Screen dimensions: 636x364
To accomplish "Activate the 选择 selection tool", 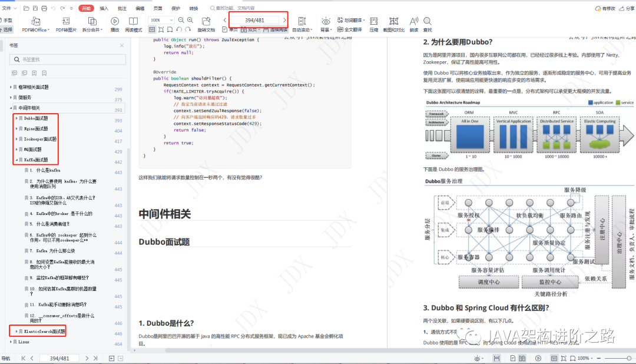I will [x=6, y=29].
